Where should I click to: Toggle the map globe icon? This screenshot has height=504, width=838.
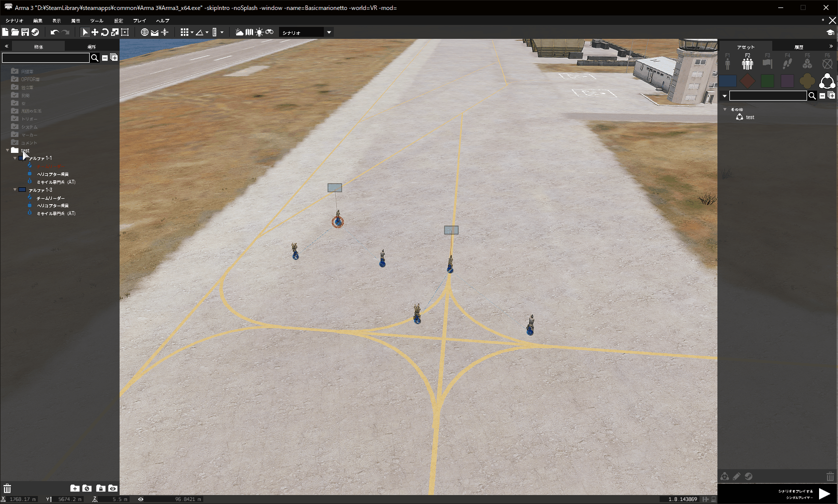(x=144, y=32)
